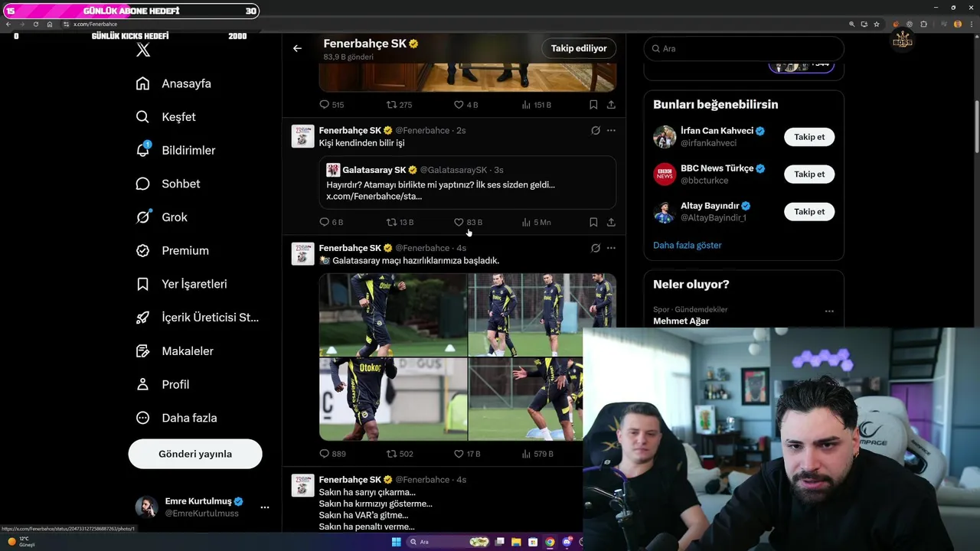Image resolution: width=980 pixels, height=551 pixels.
Task: Click Daha fazla göster link
Action: [x=687, y=246]
